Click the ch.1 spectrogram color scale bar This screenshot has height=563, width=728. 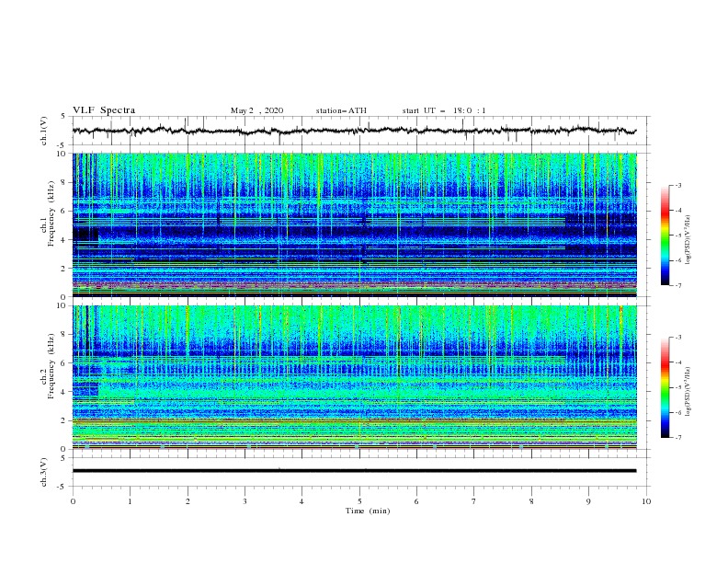665,236
